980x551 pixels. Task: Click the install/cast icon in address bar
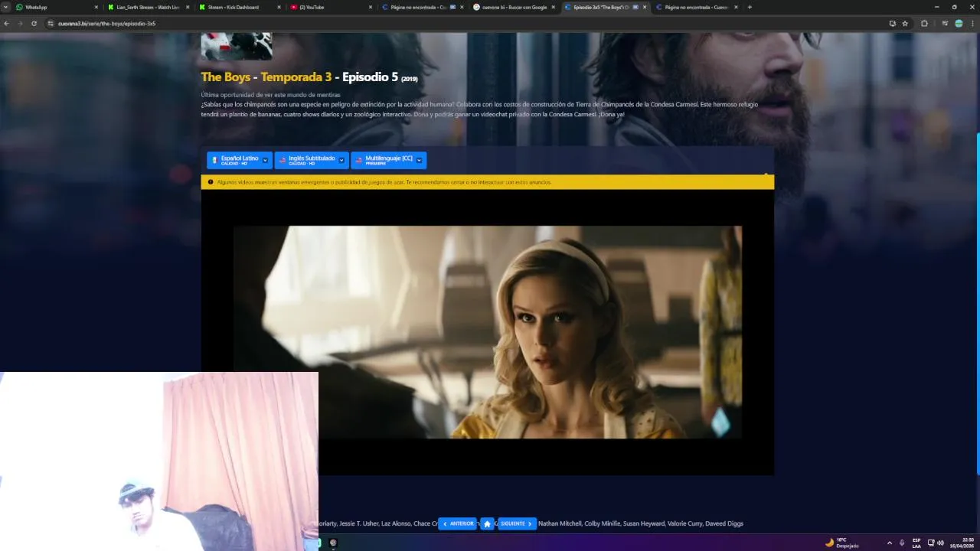point(893,24)
